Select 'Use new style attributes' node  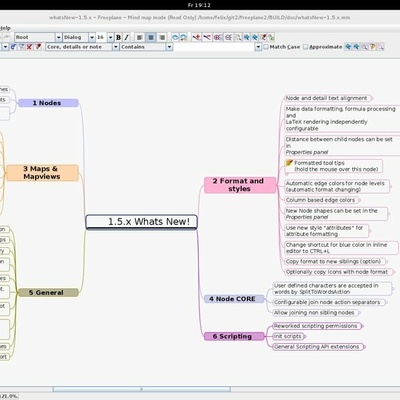tap(326, 231)
